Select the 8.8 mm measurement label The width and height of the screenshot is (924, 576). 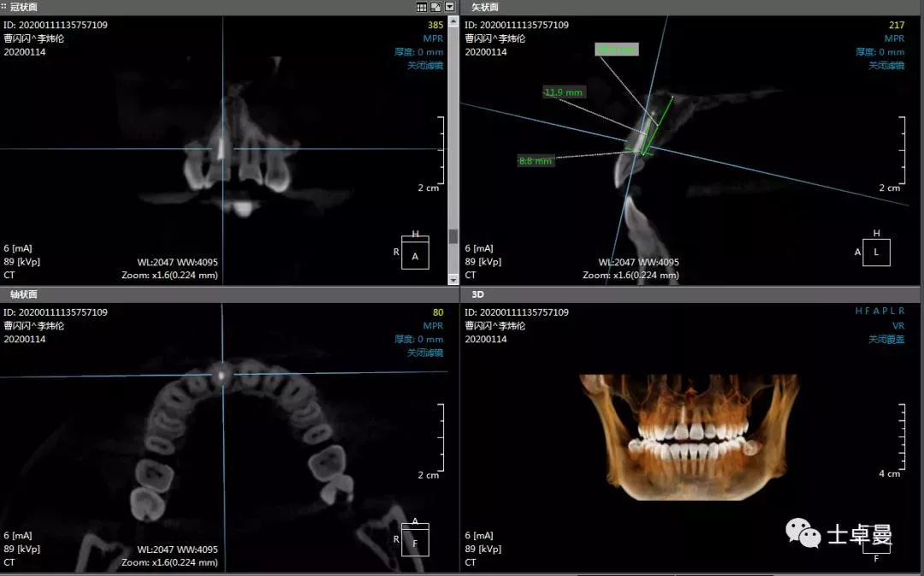(536, 160)
